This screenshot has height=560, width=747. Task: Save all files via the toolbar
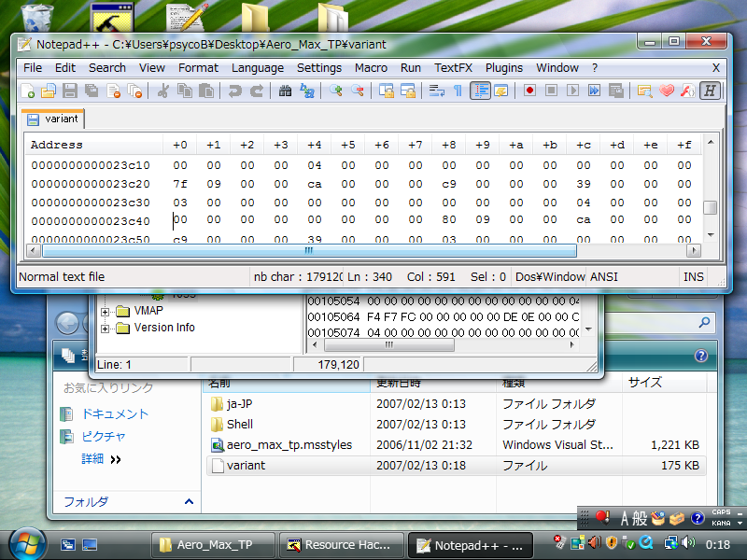point(92,91)
